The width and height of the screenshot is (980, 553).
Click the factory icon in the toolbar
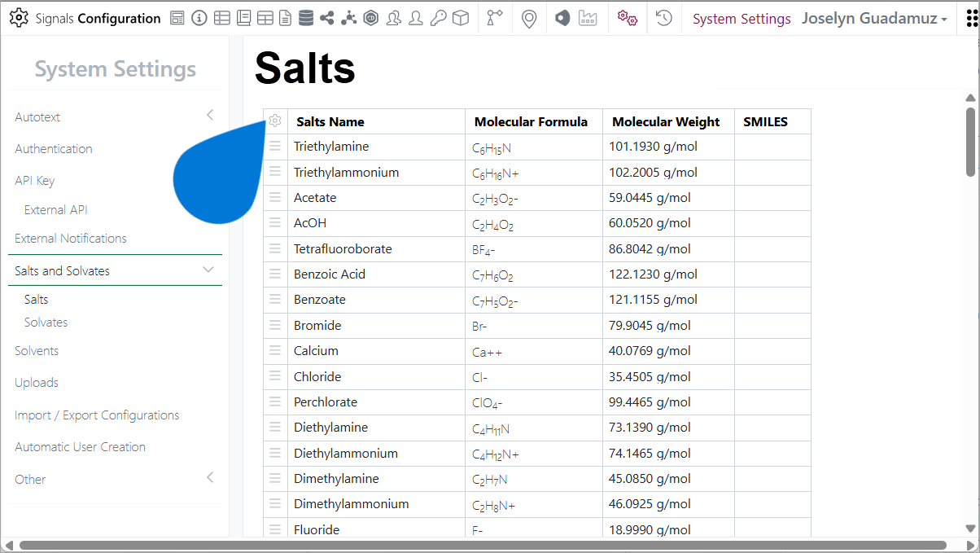pos(588,17)
